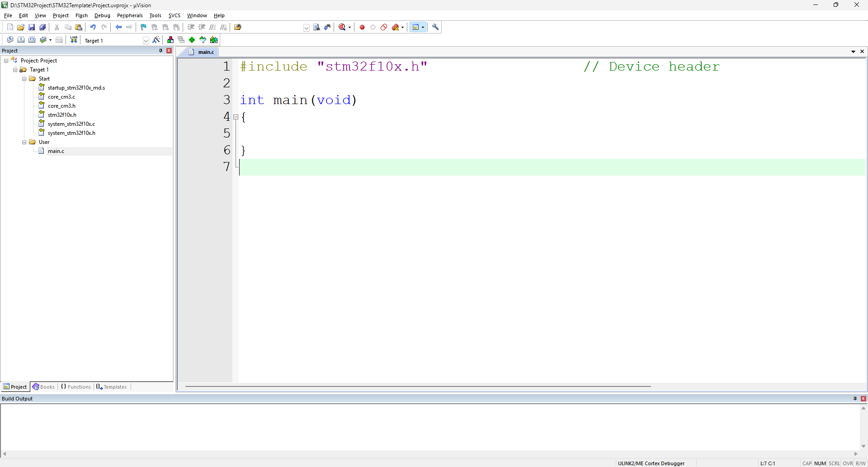868x467 pixels.
Task: Toggle the Project window view button
Action: pos(416,27)
